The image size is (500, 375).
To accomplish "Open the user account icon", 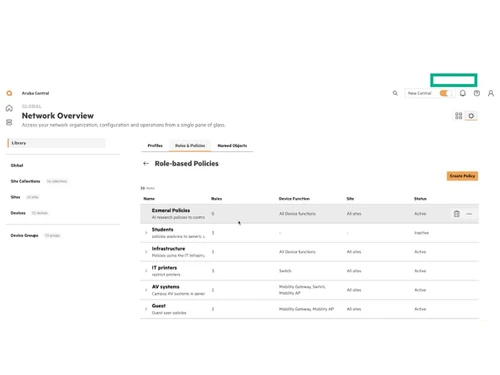I will (x=491, y=93).
